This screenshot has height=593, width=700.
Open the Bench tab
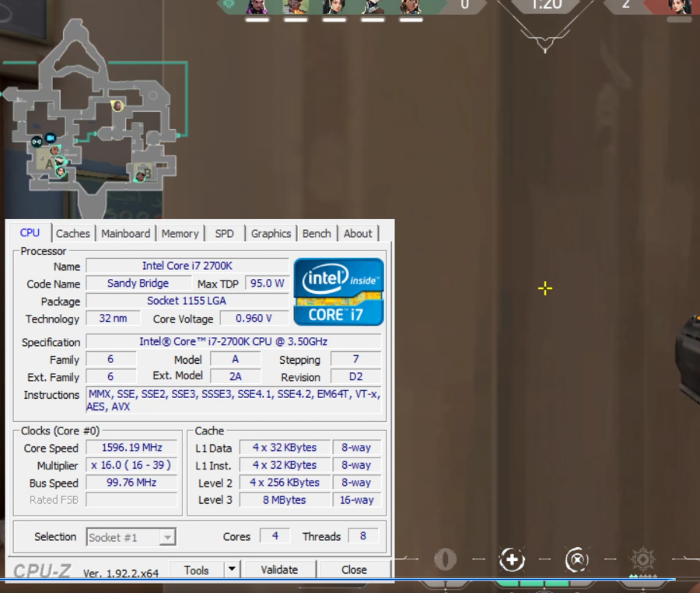point(317,233)
